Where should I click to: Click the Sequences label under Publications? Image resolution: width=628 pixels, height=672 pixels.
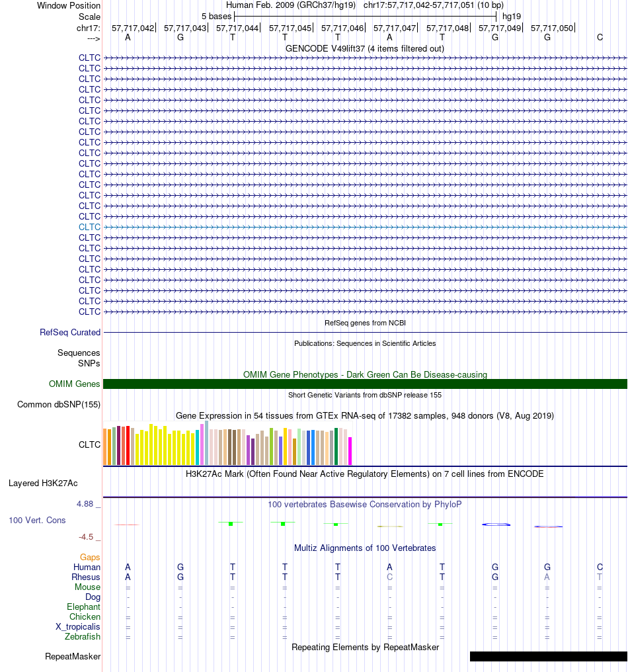(79, 353)
